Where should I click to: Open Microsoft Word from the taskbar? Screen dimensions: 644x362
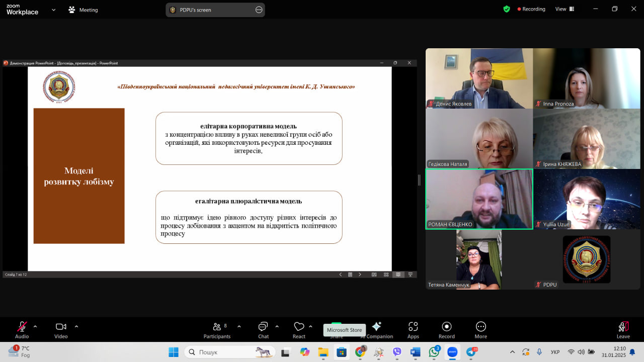[416, 352]
